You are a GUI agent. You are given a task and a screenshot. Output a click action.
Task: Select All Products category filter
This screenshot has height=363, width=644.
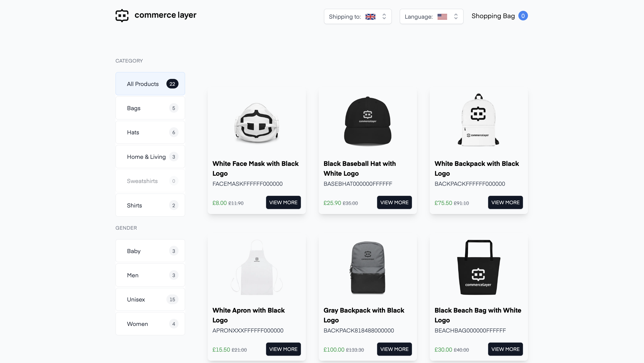tap(150, 83)
